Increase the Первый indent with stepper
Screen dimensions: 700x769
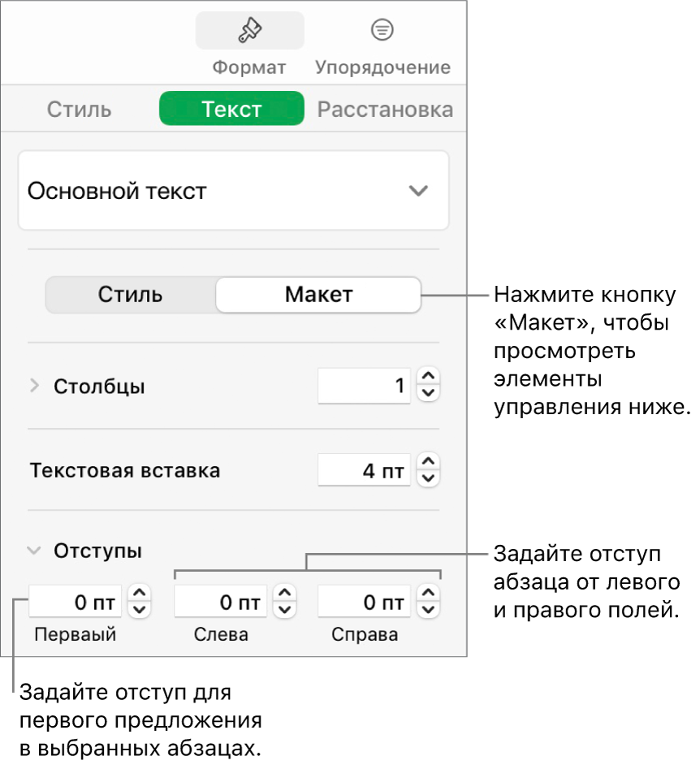[140, 594]
